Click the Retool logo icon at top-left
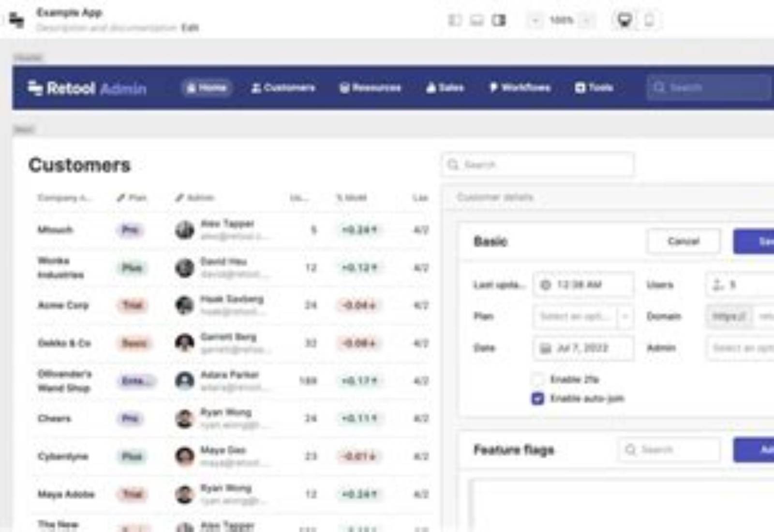Viewport: 774px width, 532px height. point(17,20)
